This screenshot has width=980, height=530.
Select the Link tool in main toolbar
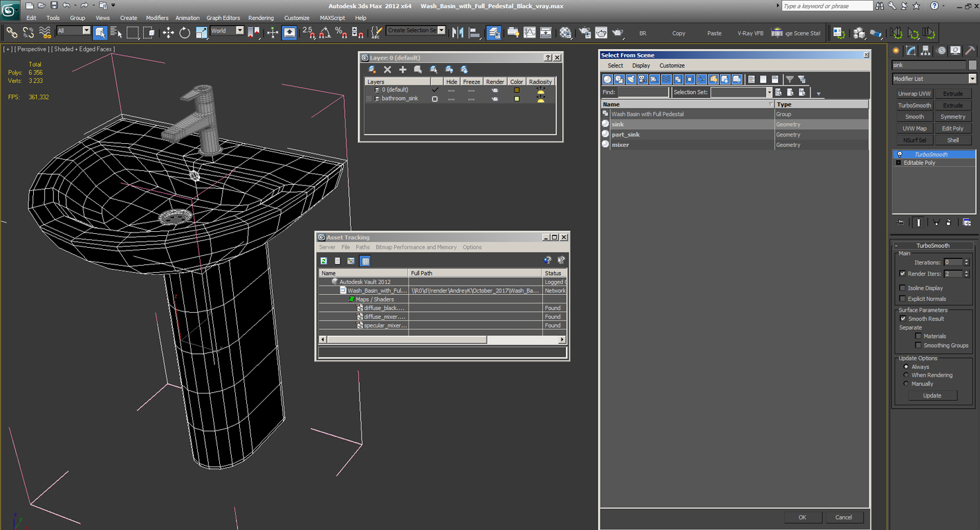point(12,32)
